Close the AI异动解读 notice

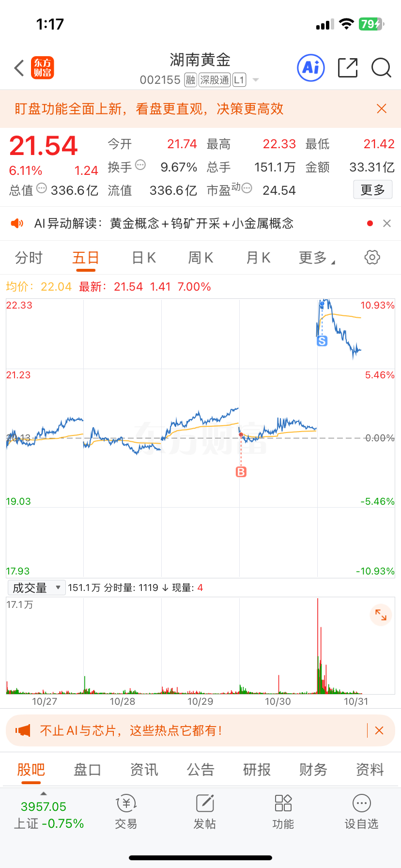[x=387, y=223]
